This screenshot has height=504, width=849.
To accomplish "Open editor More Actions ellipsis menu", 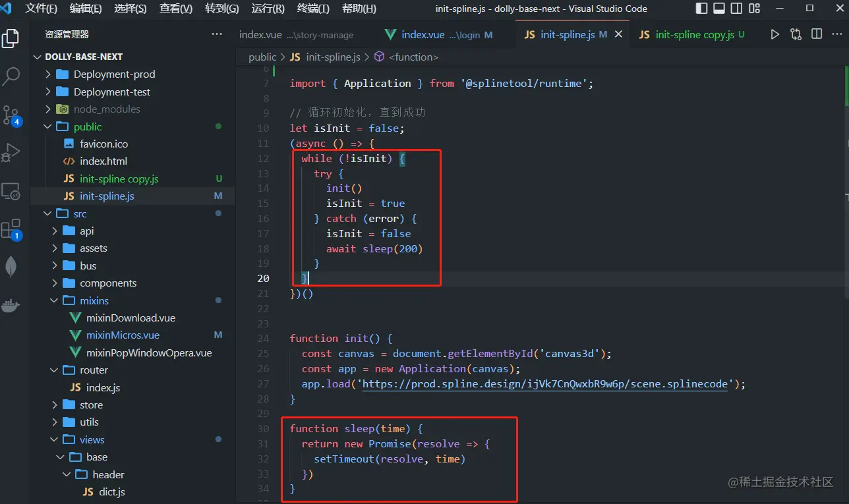I will coord(837,34).
